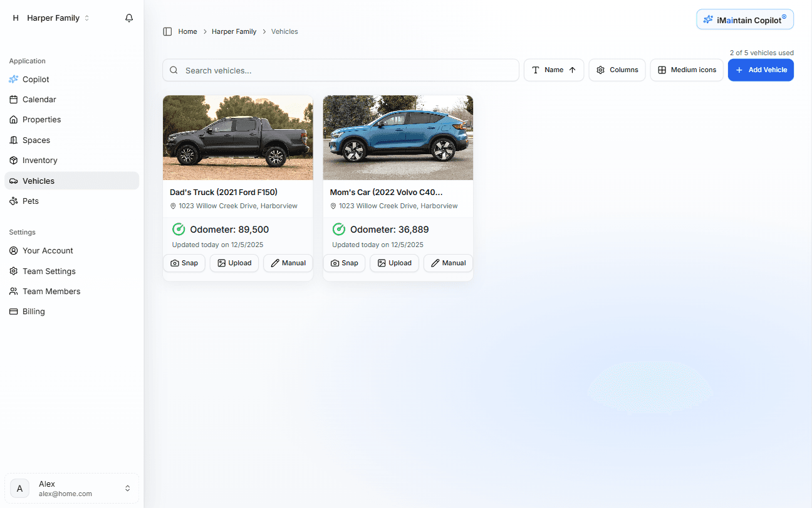Select Team Settings in the sidebar
Image resolution: width=812 pixels, height=508 pixels.
coord(50,271)
